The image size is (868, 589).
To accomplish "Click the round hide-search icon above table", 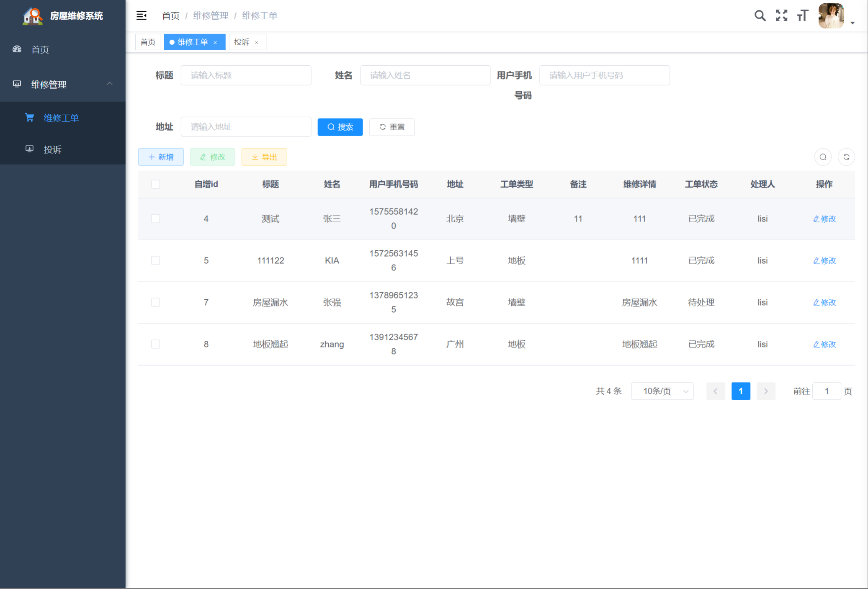I will [x=823, y=157].
